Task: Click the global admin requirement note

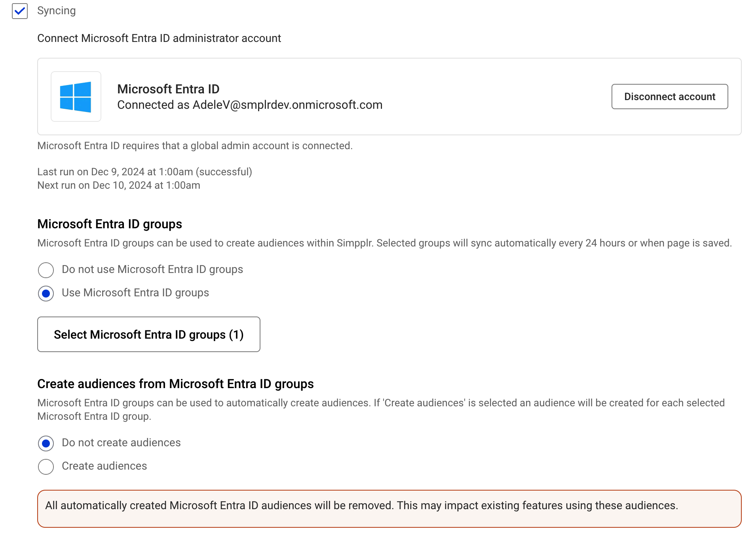Action: (194, 146)
